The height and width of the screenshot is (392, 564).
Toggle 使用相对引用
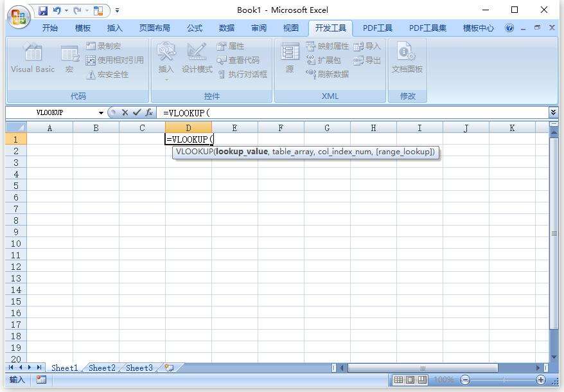(115, 60)
